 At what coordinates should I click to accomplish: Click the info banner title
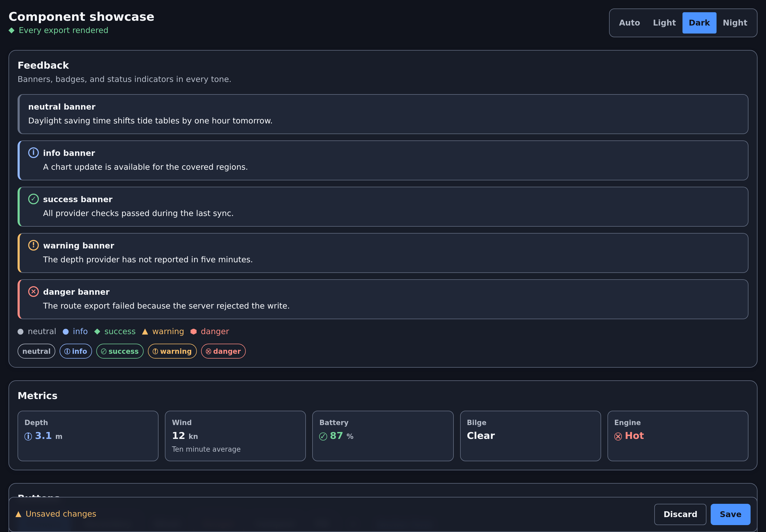pos(69,153)
